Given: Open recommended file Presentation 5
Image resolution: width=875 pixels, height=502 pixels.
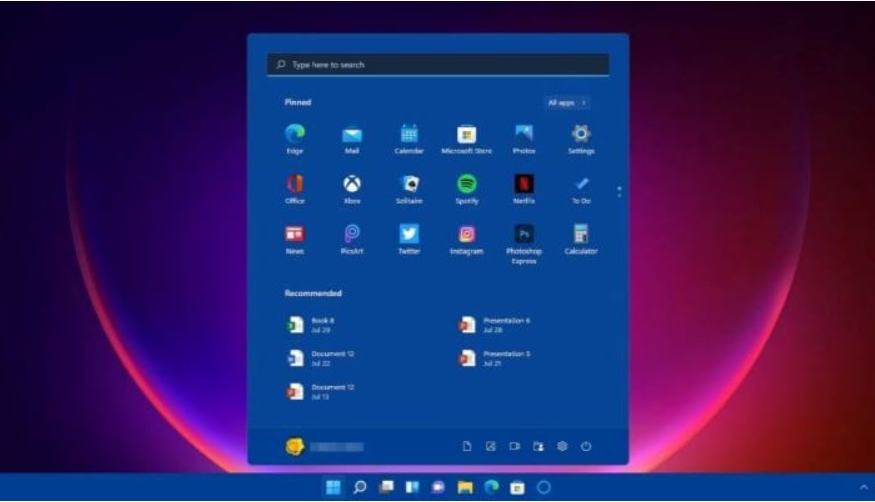Looking at the screenshot, I should (x=494, y=358).
